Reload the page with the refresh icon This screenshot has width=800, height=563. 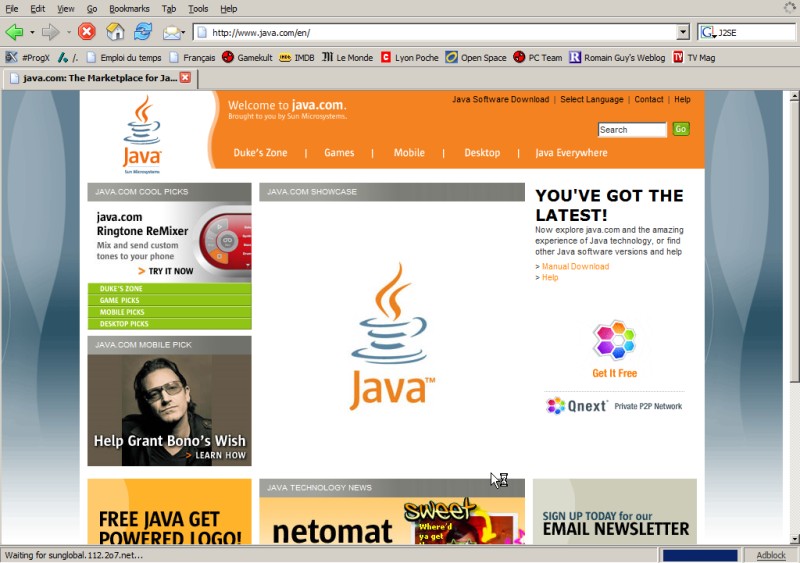point(143,32)
